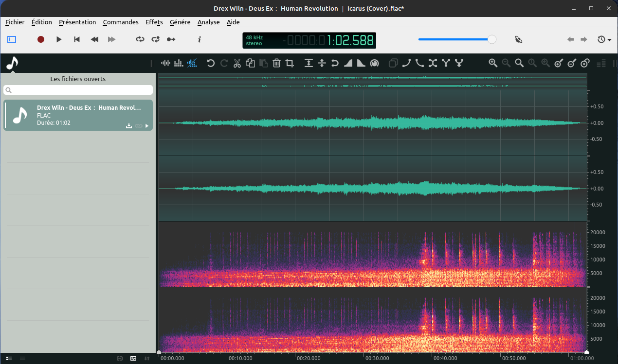Image resolution: width=618 pixels, height=364 pixels.
Task: Toggle the sidebar panel visibility
Action: click(x=12, y=39)
